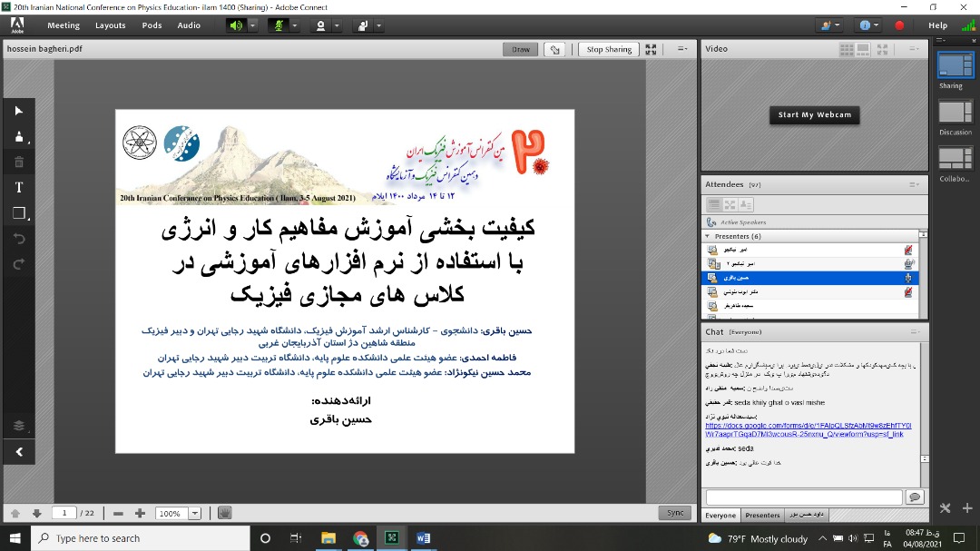Toggle the green microphone button
This screenshot has width=980, height=551.
(x=278, y=25)
